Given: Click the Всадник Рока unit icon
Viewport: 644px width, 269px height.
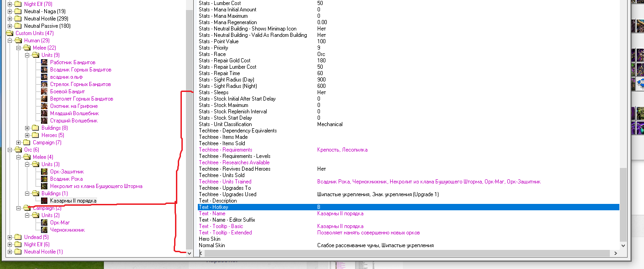Looking at the screenshot, I should pos(44,179).
